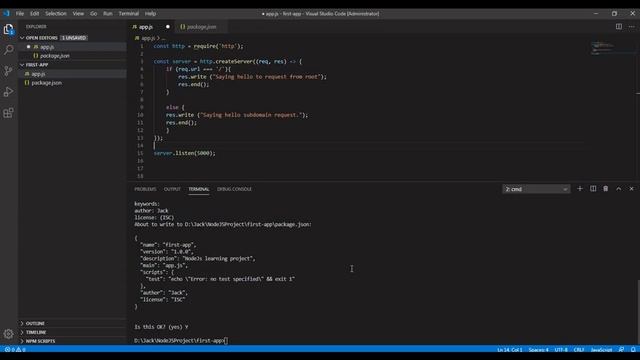Image resolution: width=640 pixels, height=360 pixels.
Task: Change the UTF-8 encoding in status bar
Action: point(561,350)
